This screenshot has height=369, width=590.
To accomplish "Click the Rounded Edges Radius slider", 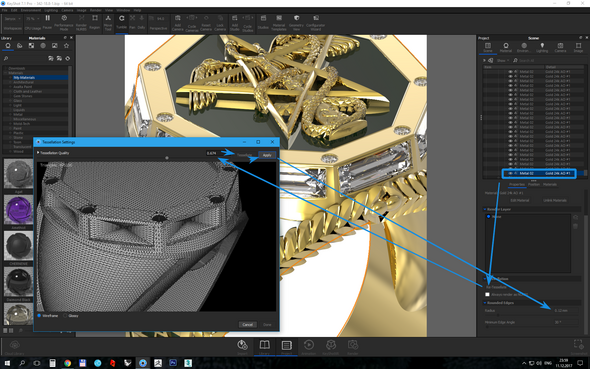I will pos(531,315).
